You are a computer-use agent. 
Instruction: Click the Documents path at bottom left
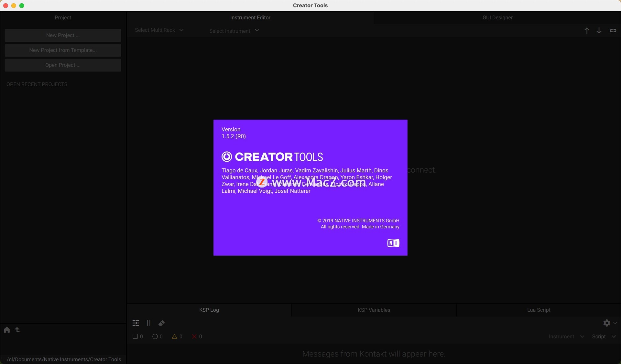(x=62, y=359)
